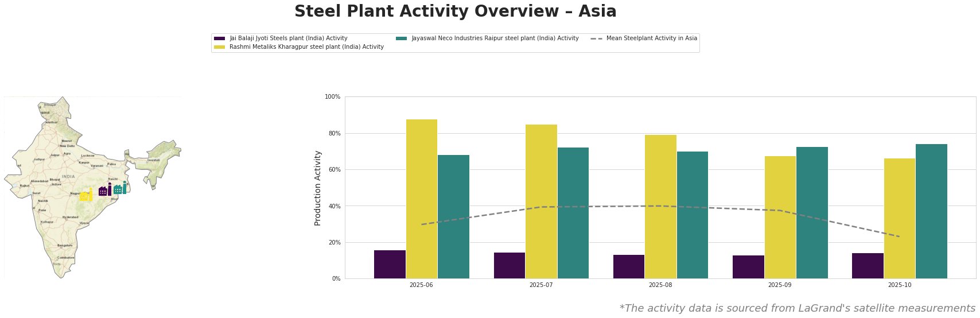Click the dashed Mean Steelplant Activity legend marker

click(x=596, y=38)
